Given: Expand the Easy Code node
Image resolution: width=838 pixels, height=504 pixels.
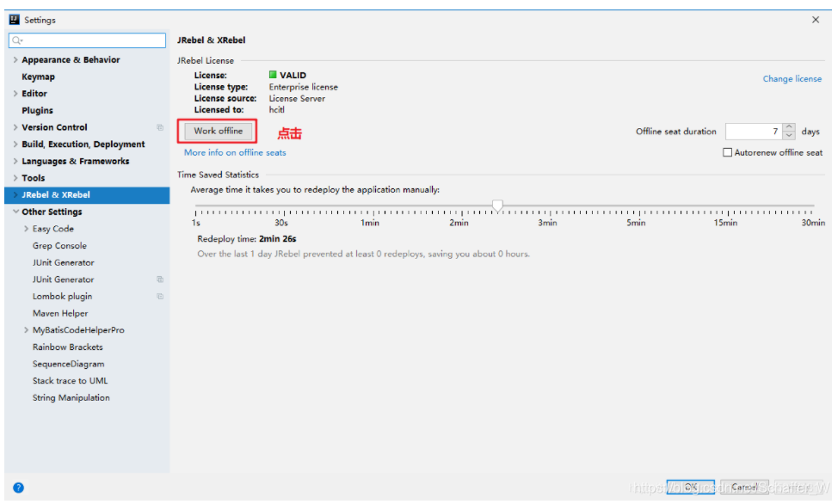Looking at the screenshot, I should pos(26,229).
